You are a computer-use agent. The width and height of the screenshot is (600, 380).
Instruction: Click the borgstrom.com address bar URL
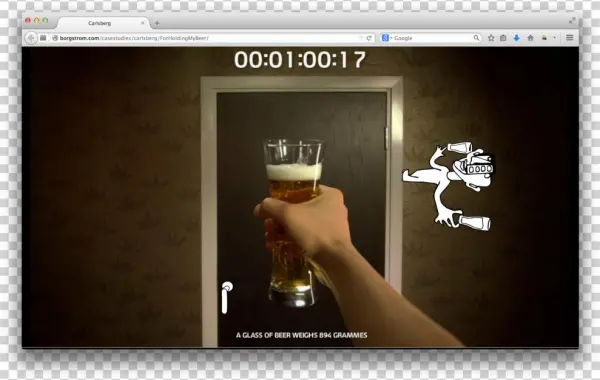click(134, 38)
